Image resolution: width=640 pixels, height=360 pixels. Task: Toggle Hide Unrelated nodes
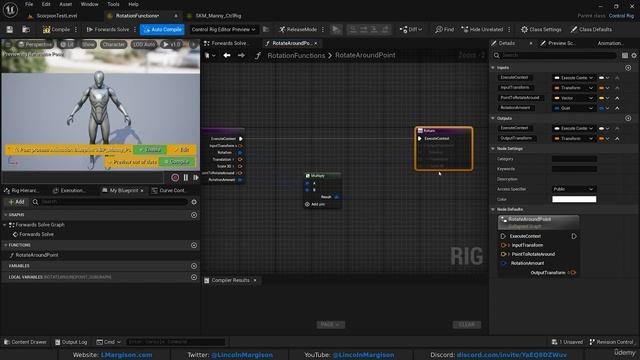coord(482,29)
